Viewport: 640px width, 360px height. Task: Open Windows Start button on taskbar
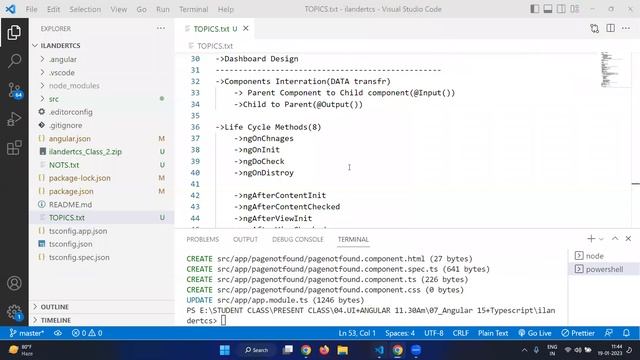click(224, 350)
